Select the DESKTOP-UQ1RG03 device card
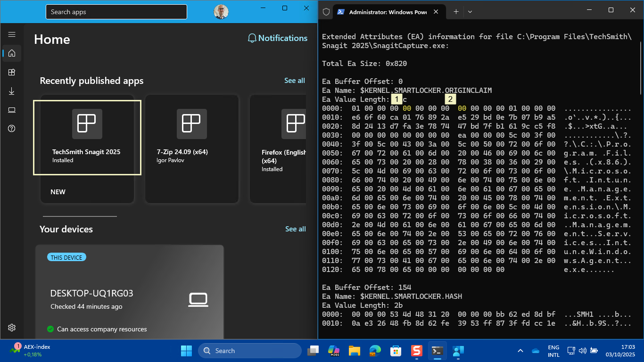 coord(129,292)
